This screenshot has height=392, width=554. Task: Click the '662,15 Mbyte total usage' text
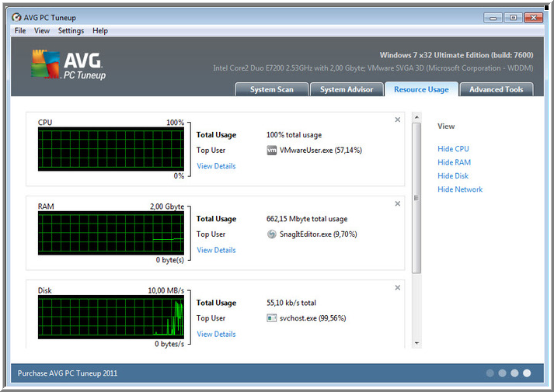pos(307,219)
